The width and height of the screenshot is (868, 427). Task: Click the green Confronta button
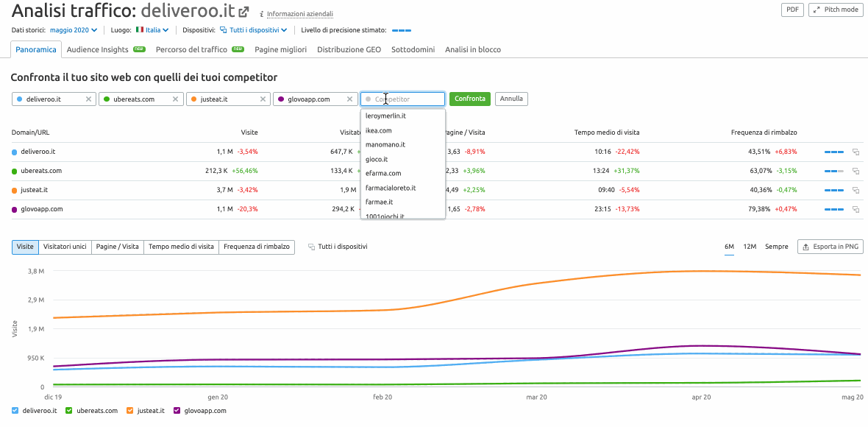click(x=470, y=99)
